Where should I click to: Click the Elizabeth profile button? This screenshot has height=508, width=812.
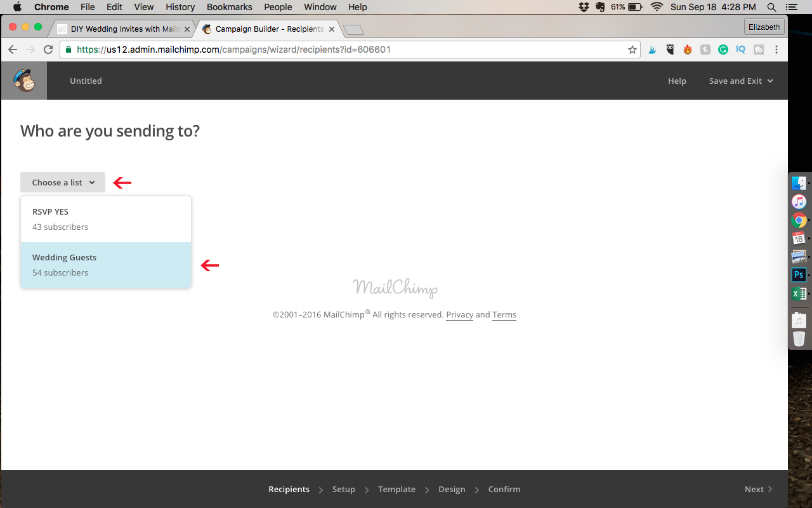tap(764, 27)
